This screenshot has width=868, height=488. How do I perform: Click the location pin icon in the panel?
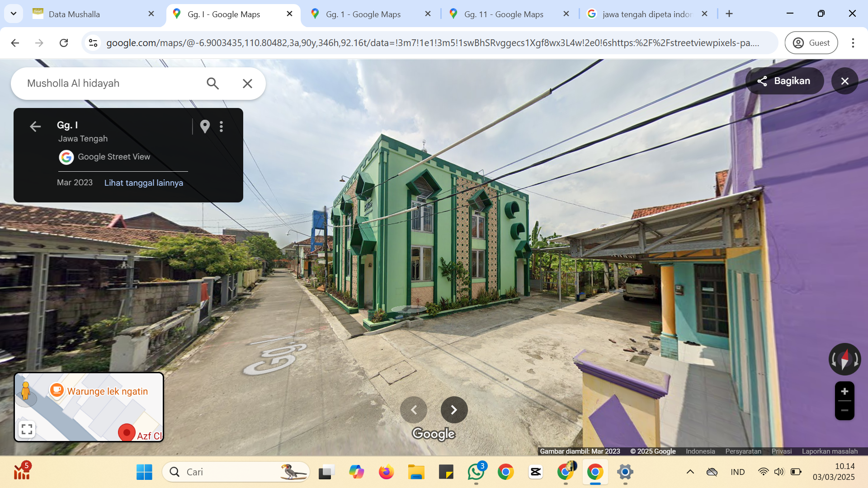coord(205,127)
